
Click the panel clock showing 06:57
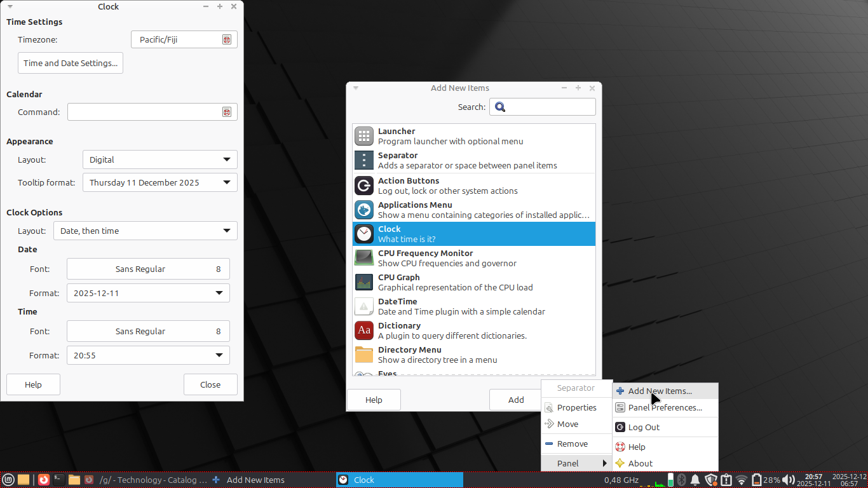coord(850,480)
